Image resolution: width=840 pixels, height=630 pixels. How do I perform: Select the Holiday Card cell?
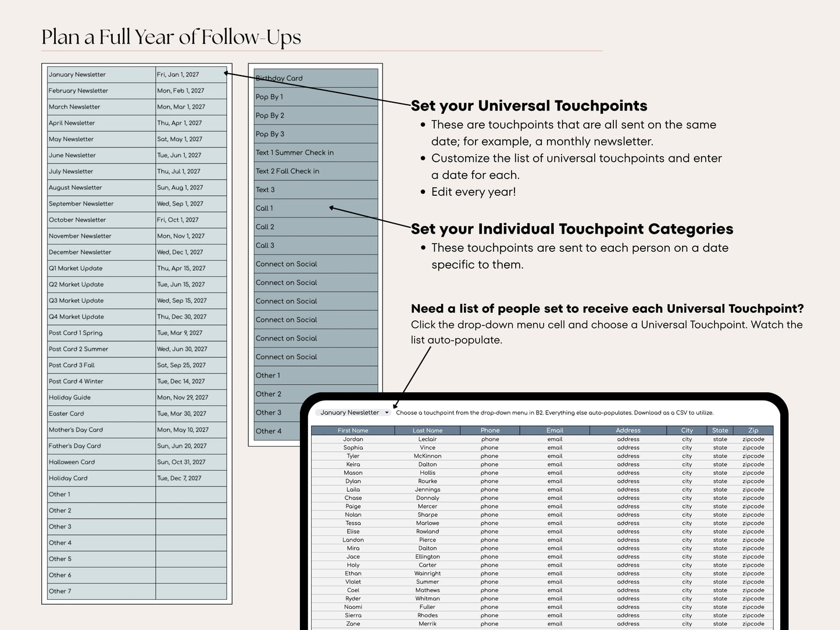coord(101,478)
